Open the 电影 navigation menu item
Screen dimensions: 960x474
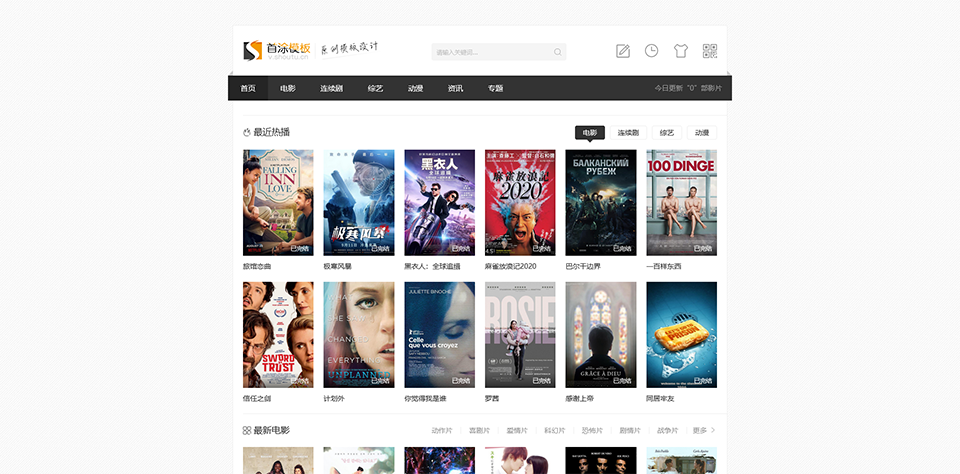click(288, 88)
